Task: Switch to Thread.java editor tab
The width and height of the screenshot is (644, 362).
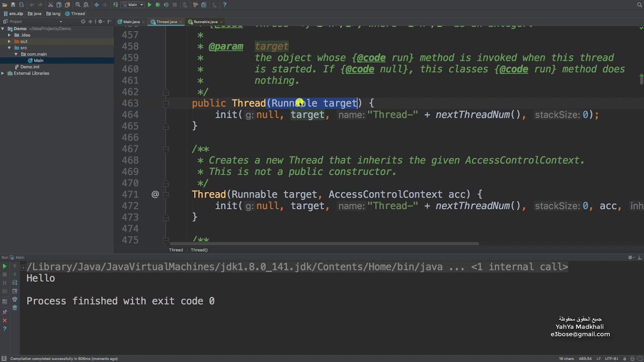Action: (x=167, y=22)
